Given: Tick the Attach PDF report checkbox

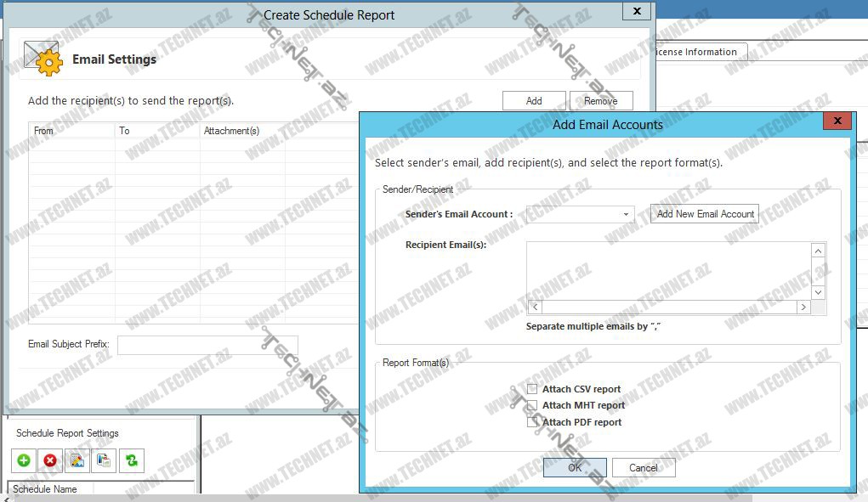Looking at the screenshot, I should pyautogui.click(x=532, y=422).
